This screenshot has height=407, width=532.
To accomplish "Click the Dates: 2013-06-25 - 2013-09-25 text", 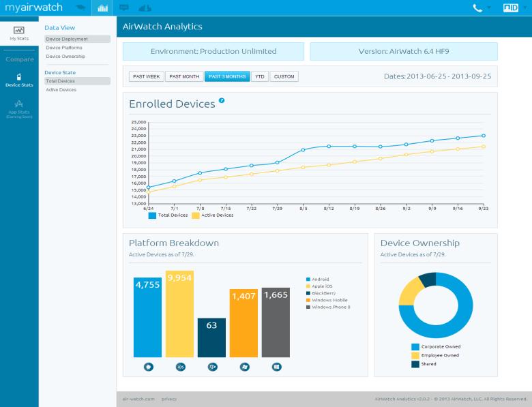I will pyautogui.click(x=438, y=76).
